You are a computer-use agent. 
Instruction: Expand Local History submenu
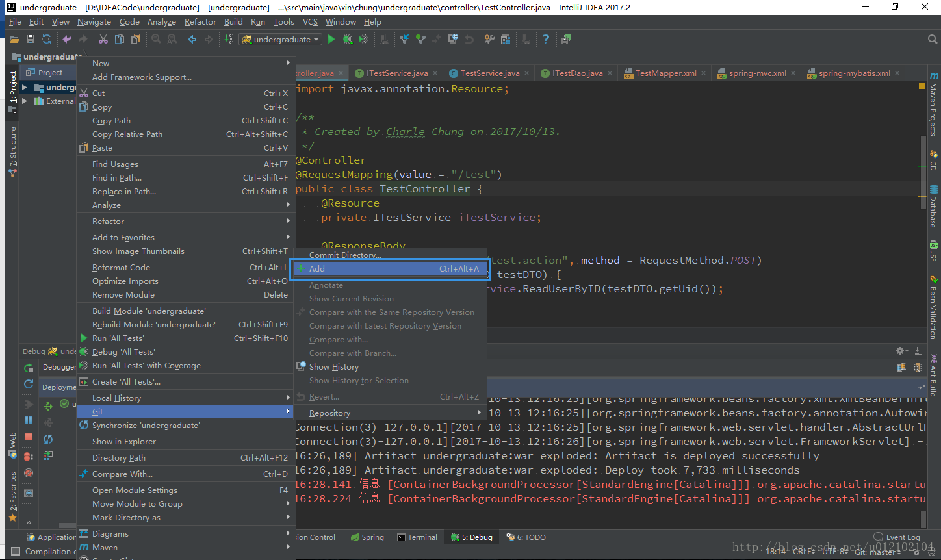[185, 398]
